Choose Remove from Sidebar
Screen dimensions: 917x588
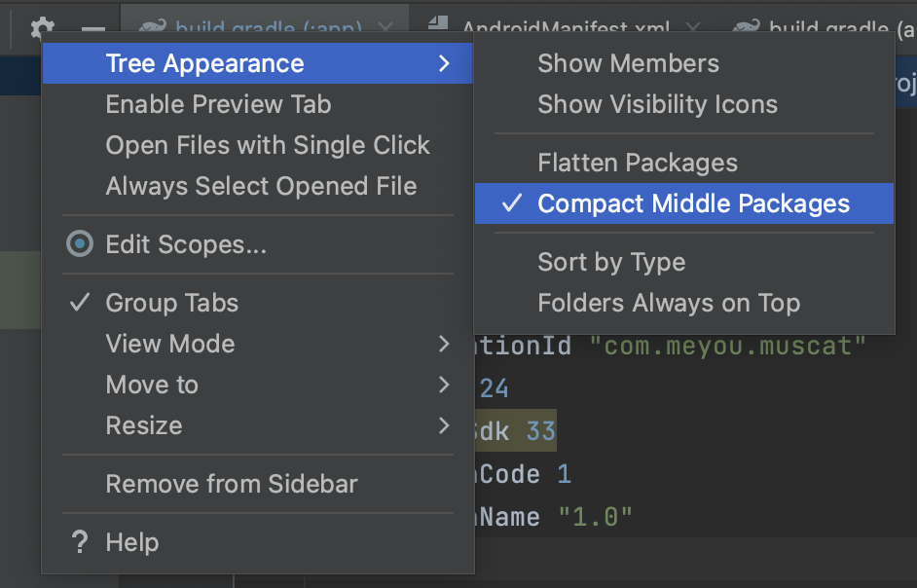pyautogui.click(x=232, y=484)
